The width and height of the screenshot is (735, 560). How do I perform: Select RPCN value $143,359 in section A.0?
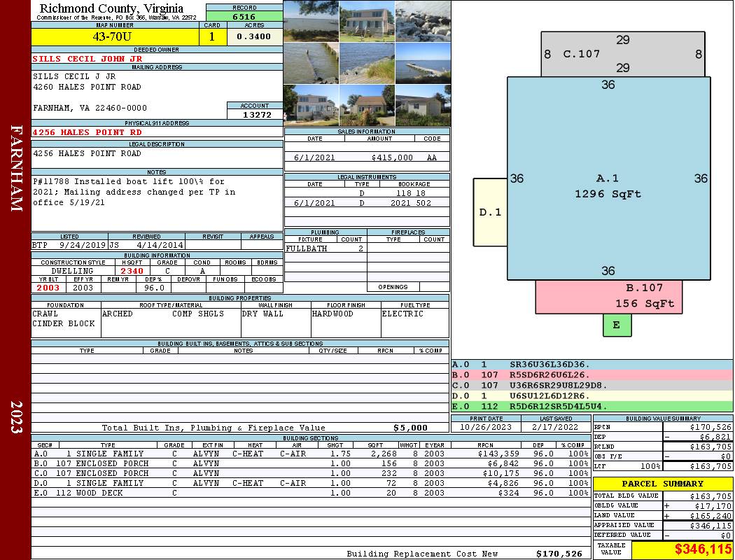pos(498,454)
